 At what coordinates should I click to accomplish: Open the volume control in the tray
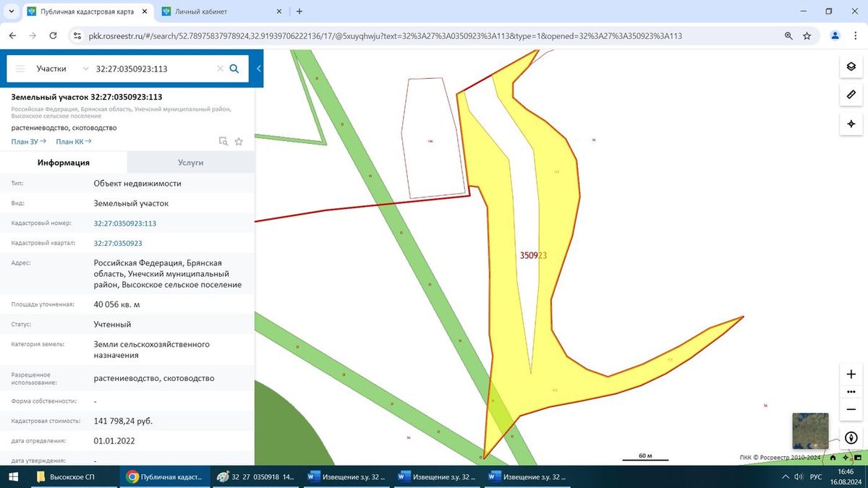point(798,477)
